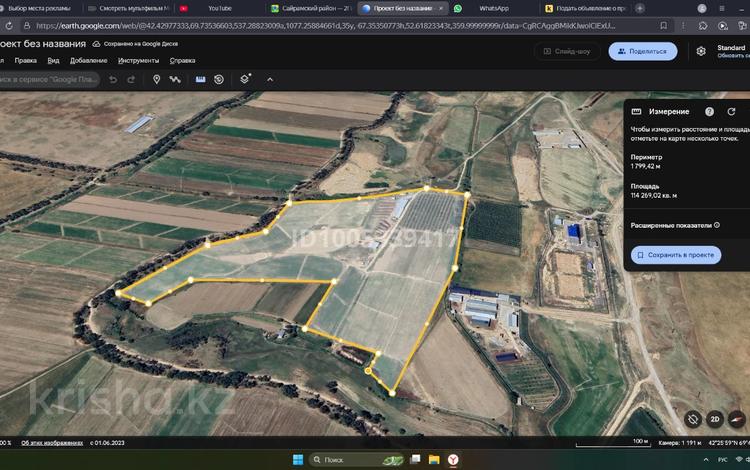Click the saved to Google Drive cloud icon
750x470 pixels.
(x=96, y=44)
